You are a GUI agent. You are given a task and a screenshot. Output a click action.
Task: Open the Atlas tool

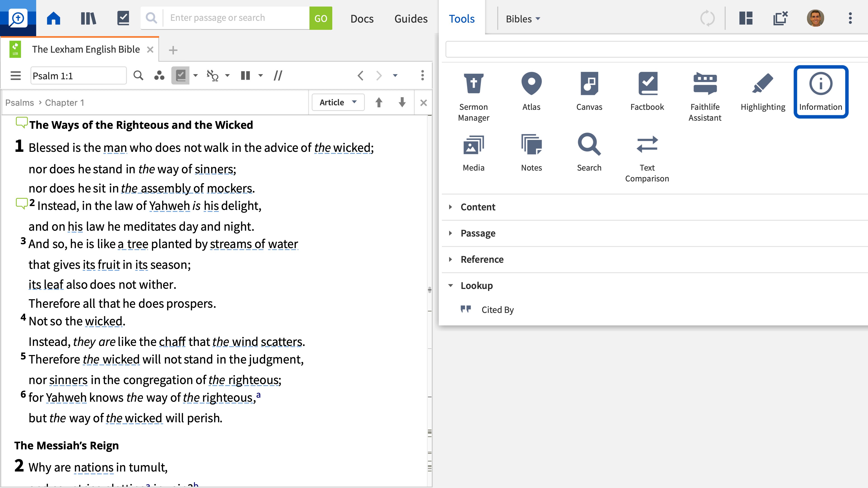click(x=531, y=91)
